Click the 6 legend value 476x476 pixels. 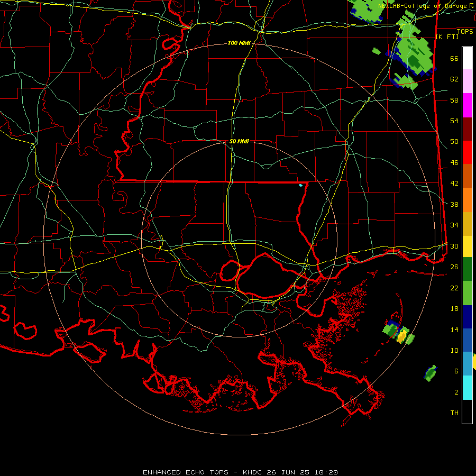[456, 371]
